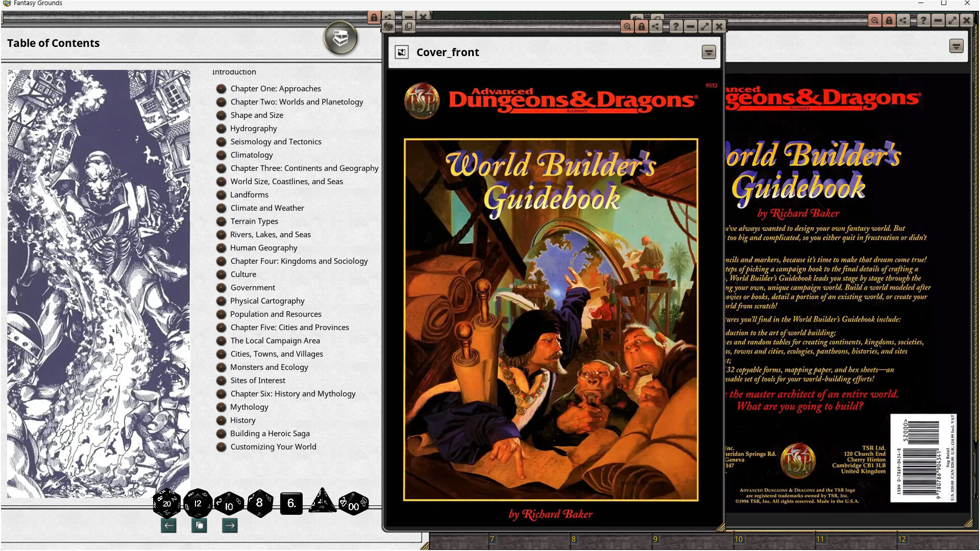The width and height of the screenshot is (980, 551).
Task: Roll the black d20 die
Action: [166, 504]
